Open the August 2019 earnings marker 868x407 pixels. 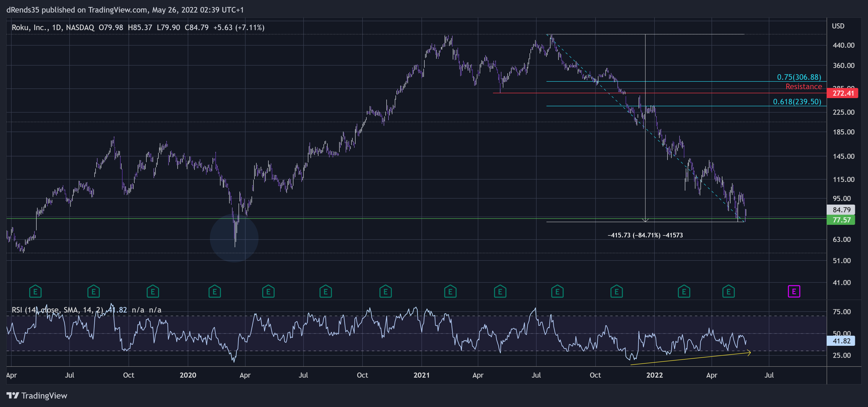94,291
